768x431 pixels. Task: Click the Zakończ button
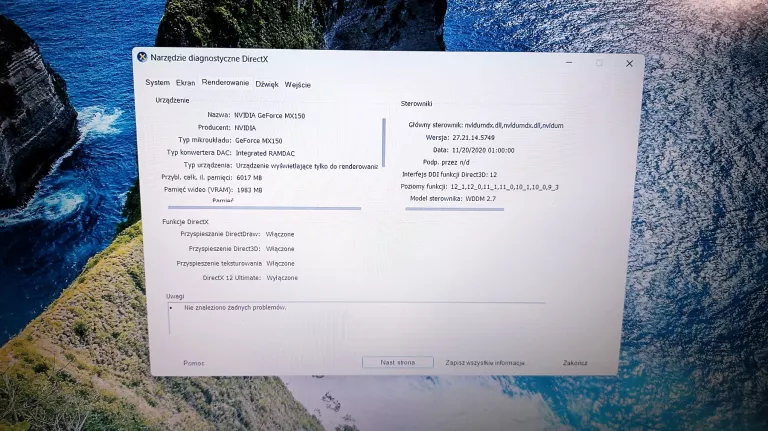click(x=575, y=363)
